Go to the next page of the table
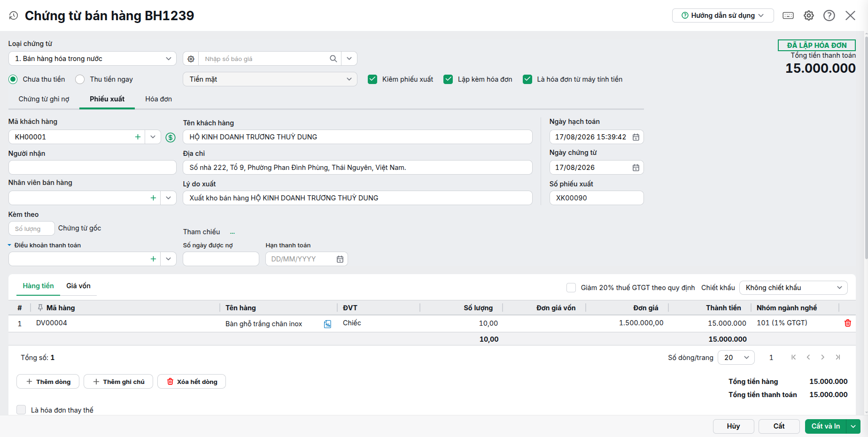The width and height of the screenshot is (868, 437). click(x=823, y=357)
